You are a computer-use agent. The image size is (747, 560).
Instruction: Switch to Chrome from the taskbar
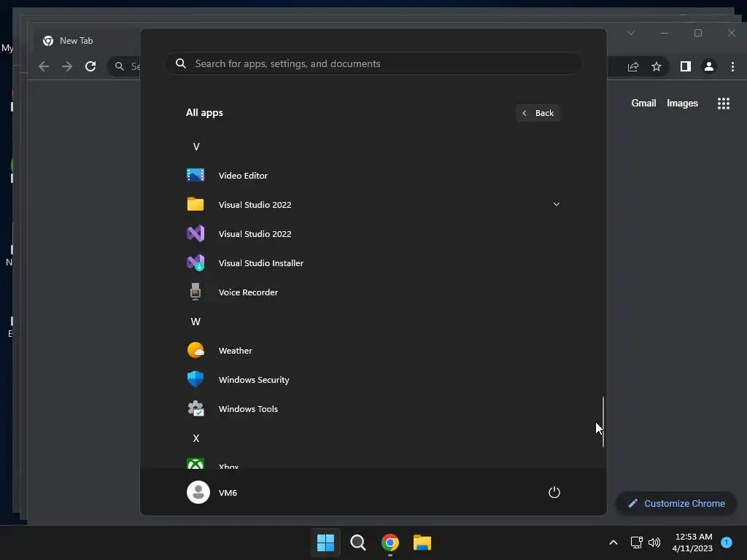[390, 542]
